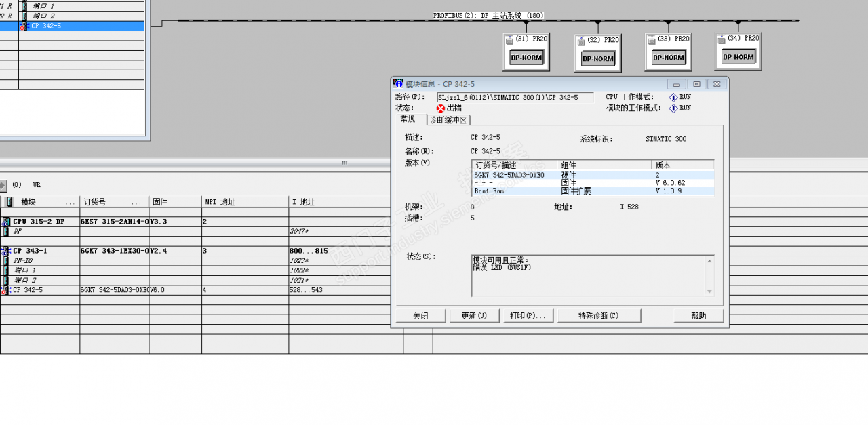Click the 订货号 column header in lower table
868x425 pixels.
(115, 202)
